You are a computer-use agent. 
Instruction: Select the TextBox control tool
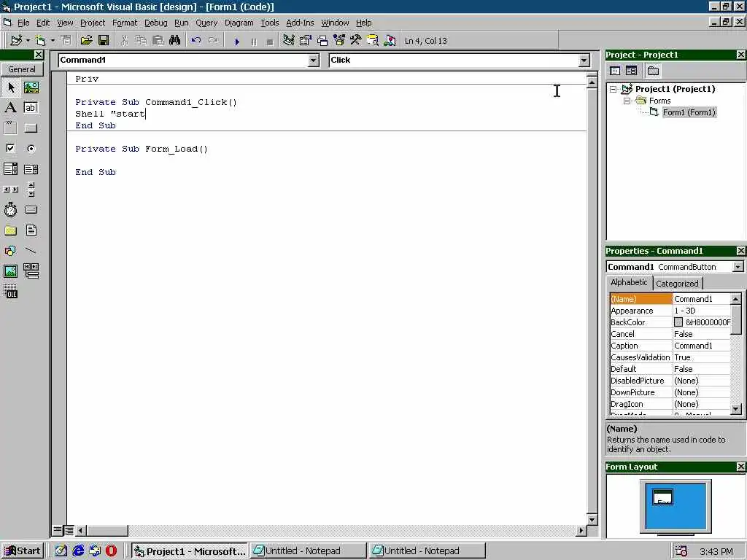31,108
